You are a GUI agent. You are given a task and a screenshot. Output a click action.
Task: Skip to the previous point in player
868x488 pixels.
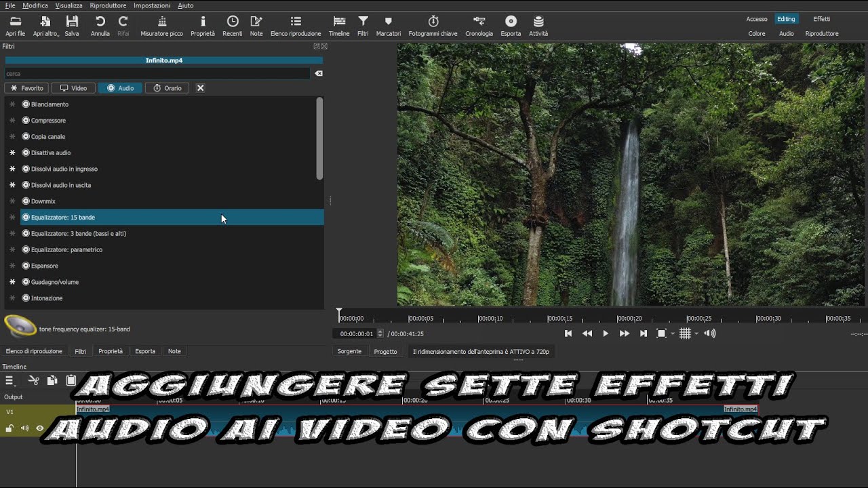[568, 333]
